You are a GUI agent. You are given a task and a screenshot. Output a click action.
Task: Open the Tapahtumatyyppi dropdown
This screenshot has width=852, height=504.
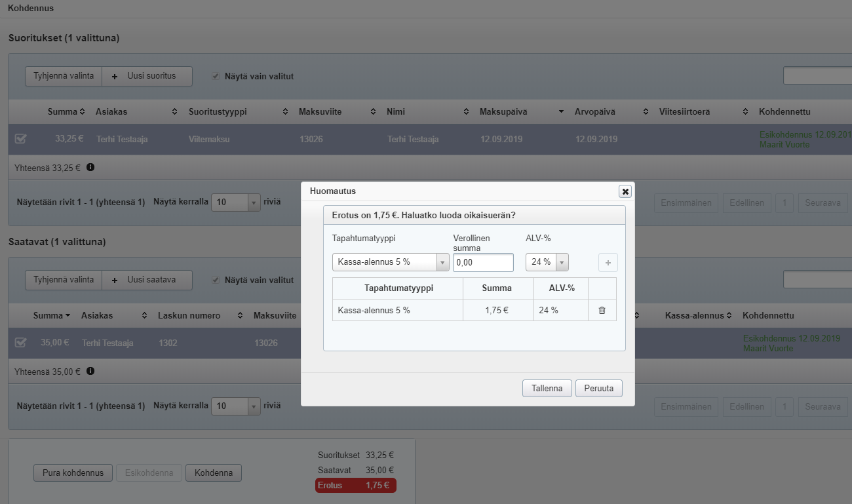tap(391, 262)
